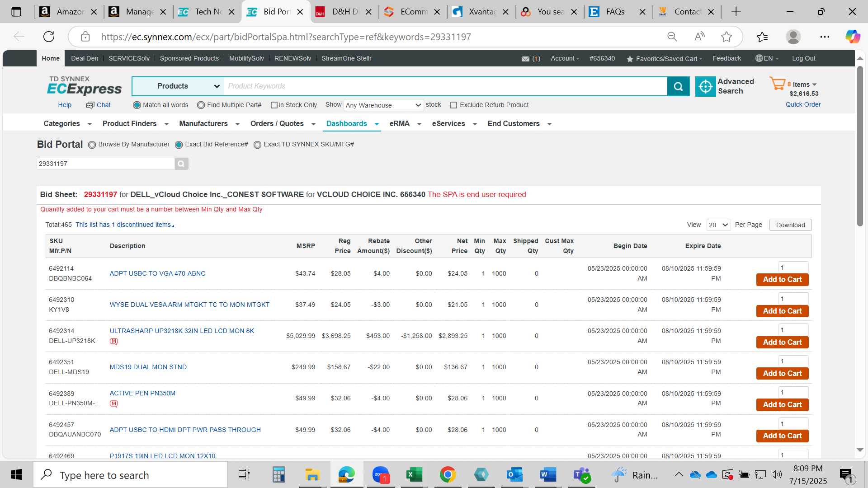Open the SERVICESolv menu item

129,58
